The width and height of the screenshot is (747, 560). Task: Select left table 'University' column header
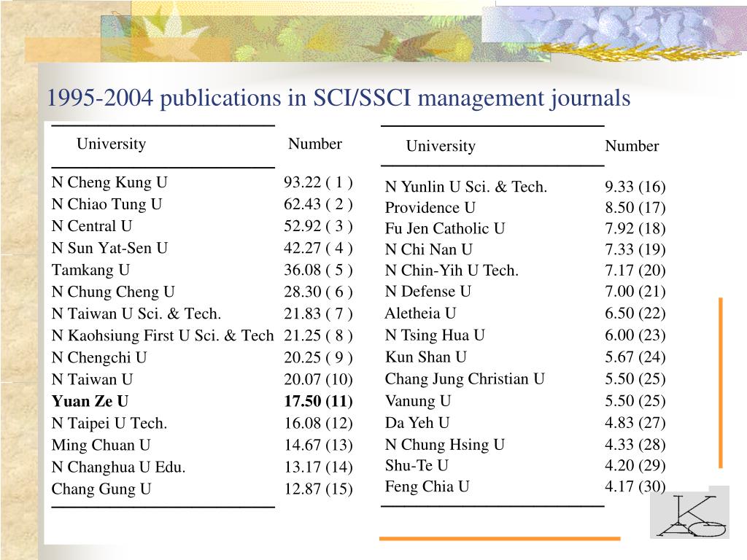[x=112, y=144]
